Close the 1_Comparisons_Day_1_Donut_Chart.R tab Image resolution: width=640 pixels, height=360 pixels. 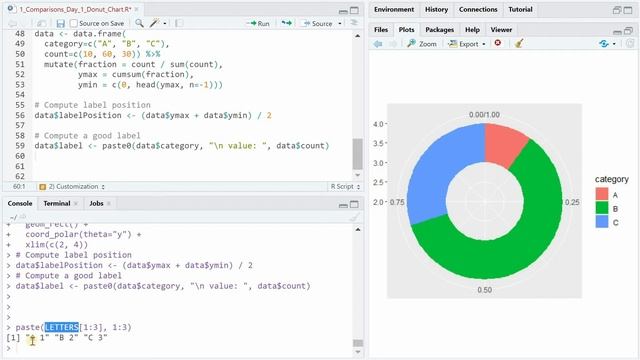[136, 9]
